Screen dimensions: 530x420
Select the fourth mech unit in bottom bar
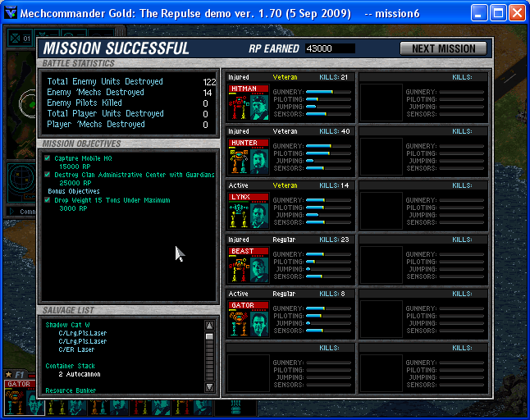(x=150, y=407)
